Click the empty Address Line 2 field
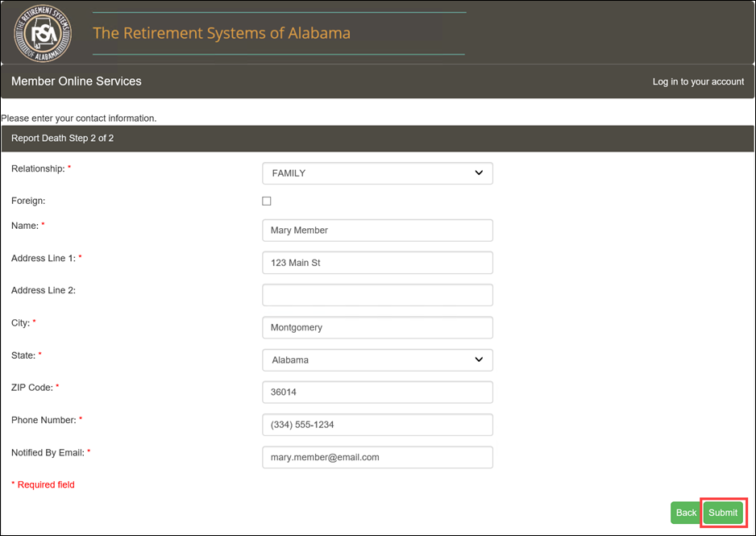The image size is (756, 536). tap(377, 295)
